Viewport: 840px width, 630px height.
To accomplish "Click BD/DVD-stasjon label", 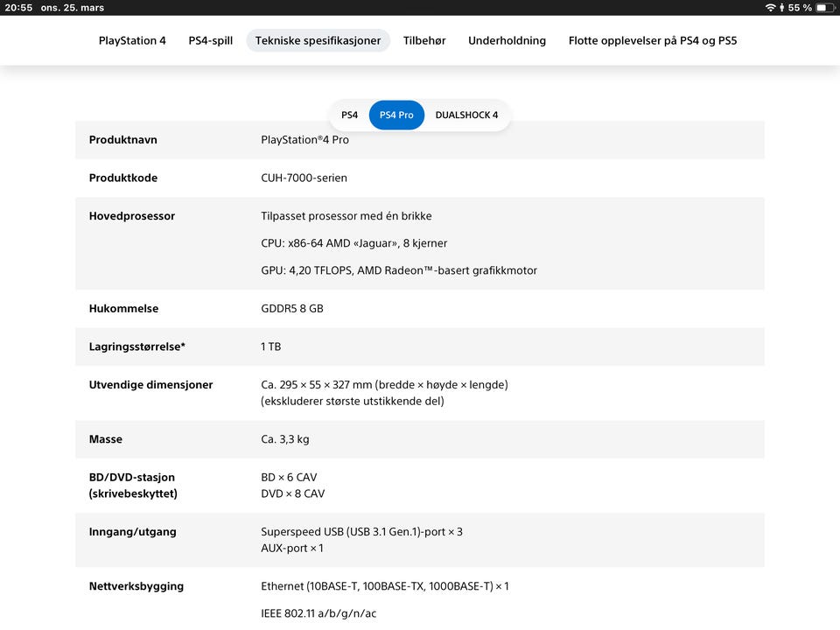I will click(x=132, y=478).
